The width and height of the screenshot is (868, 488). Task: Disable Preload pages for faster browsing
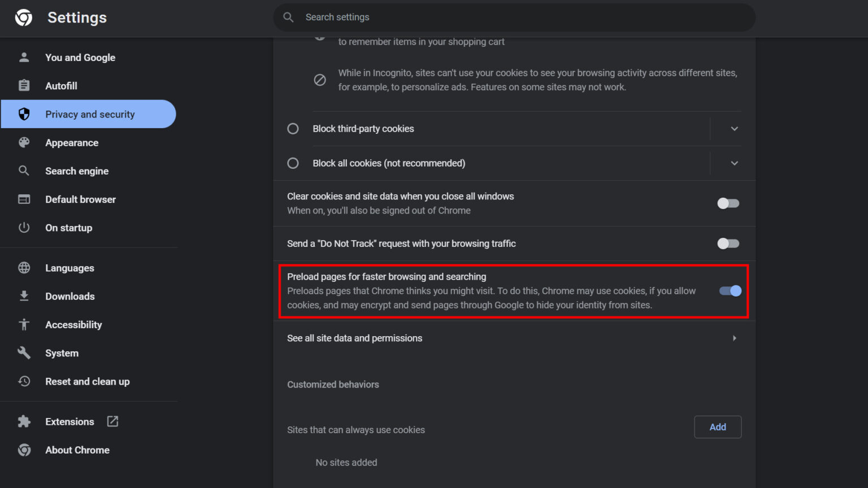tap(730, 291)
